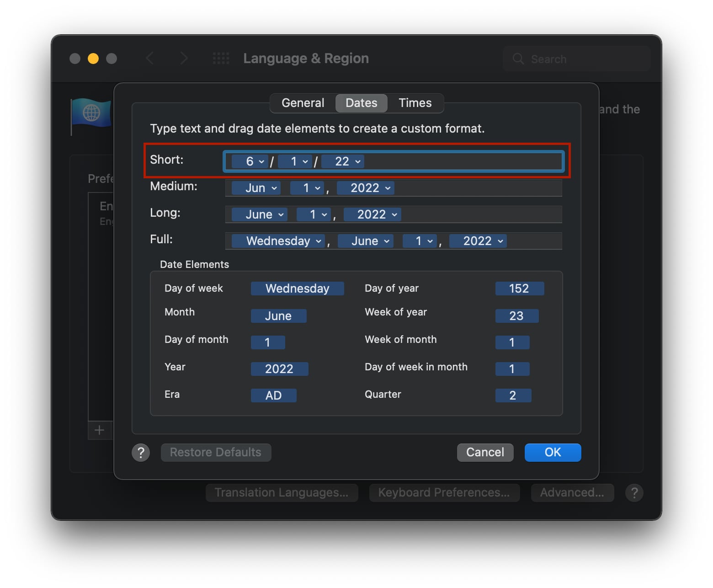This screenshot has height=588, width=713.
Task: Open Keyboard Preferences
Action: click(x=444, y=492)
